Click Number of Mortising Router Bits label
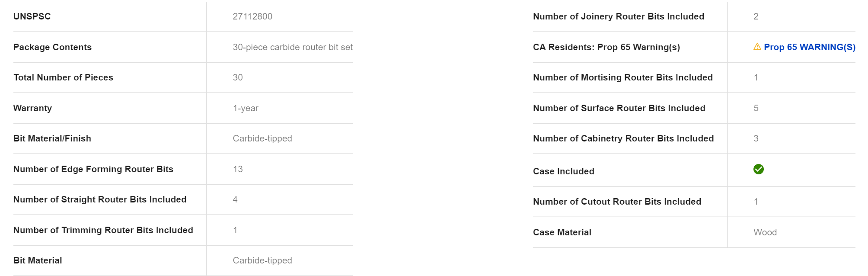Viewport: 868px width, 276px height. 623,77
